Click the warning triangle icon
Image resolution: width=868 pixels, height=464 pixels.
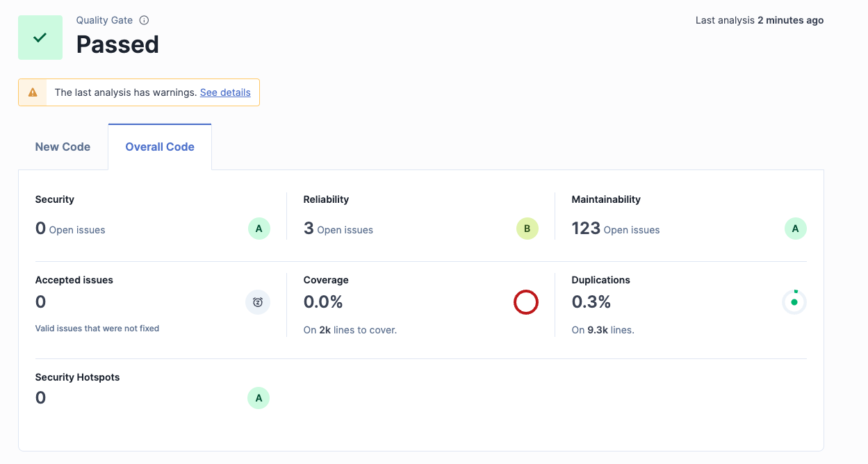click(33, 92)
